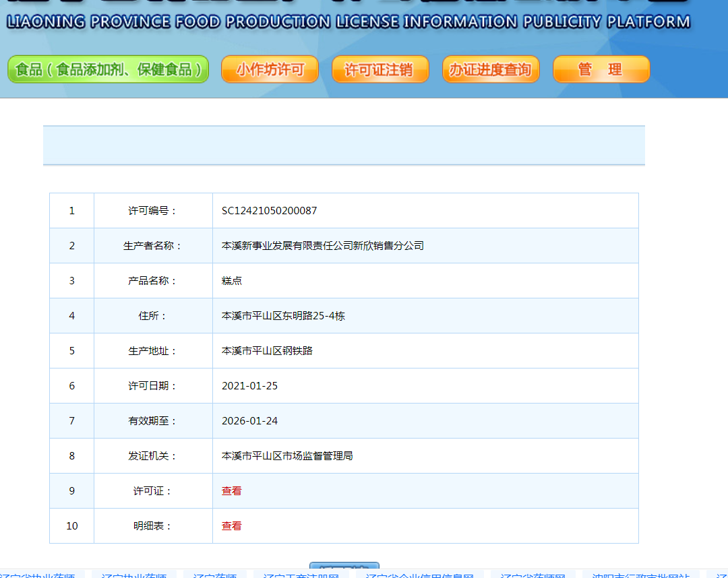Click row number 1 cell
This screenshot has width=728, height=578.
coord(72,211)
